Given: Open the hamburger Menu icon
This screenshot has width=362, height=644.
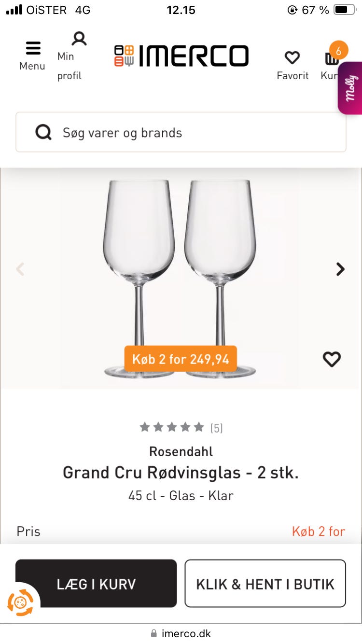Looking at the screenshot, I should tap(32, 49).
